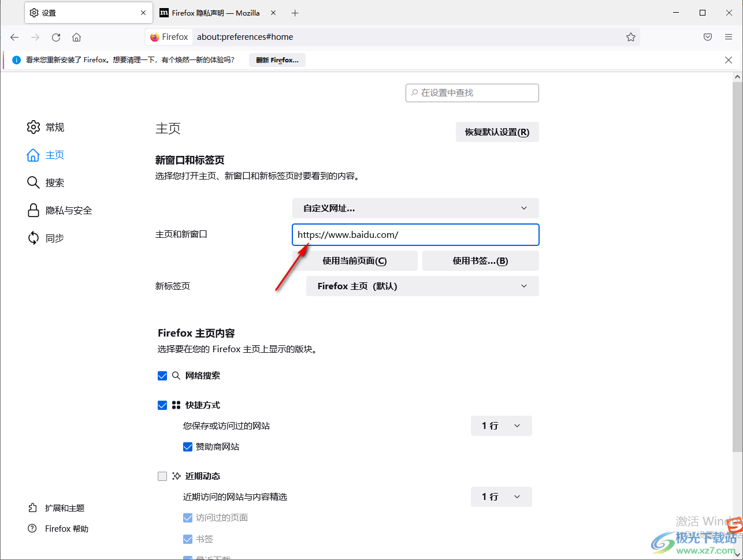Click the 主页和新窗口 label
This screenshot has height=560, width=743.
pos(181,234)
